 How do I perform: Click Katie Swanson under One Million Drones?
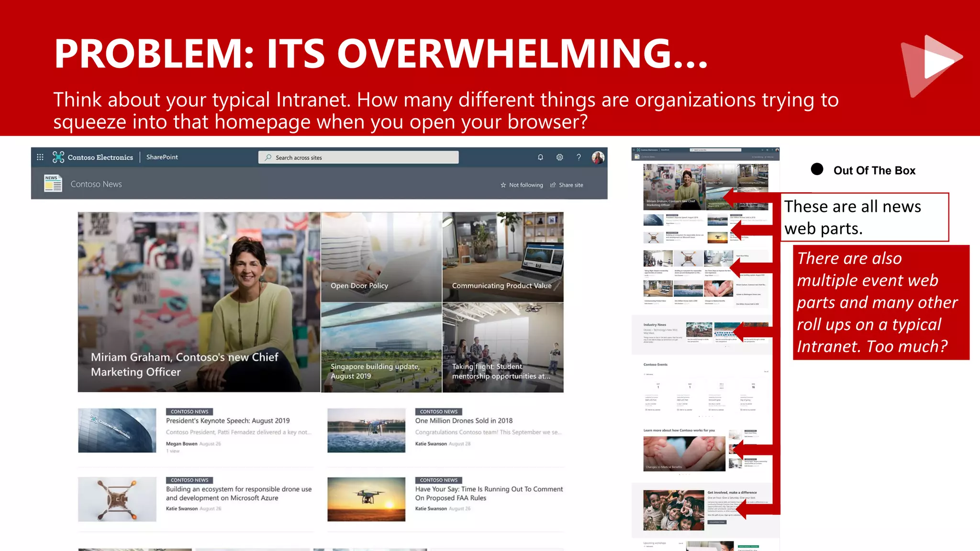tap(431, 444)
